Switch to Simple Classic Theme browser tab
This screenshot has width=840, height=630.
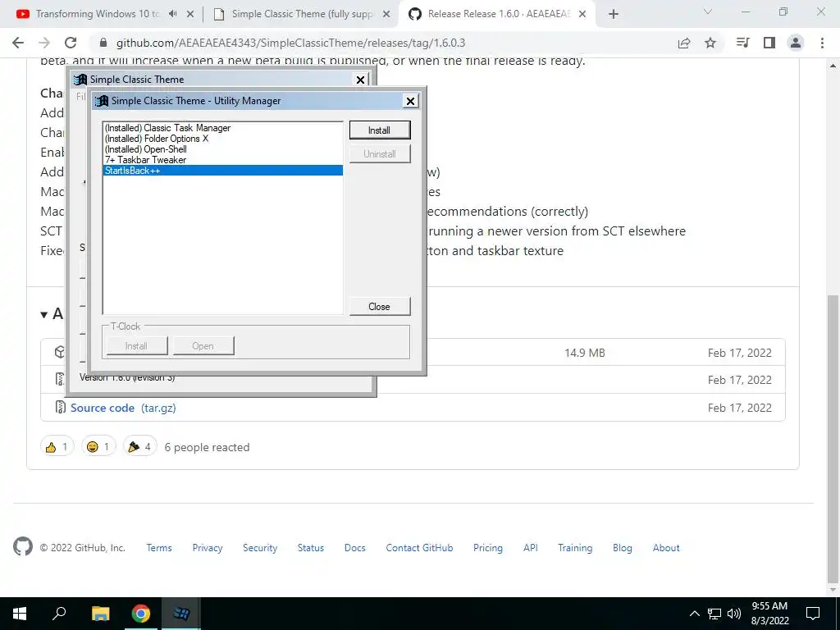coord(302,14)
